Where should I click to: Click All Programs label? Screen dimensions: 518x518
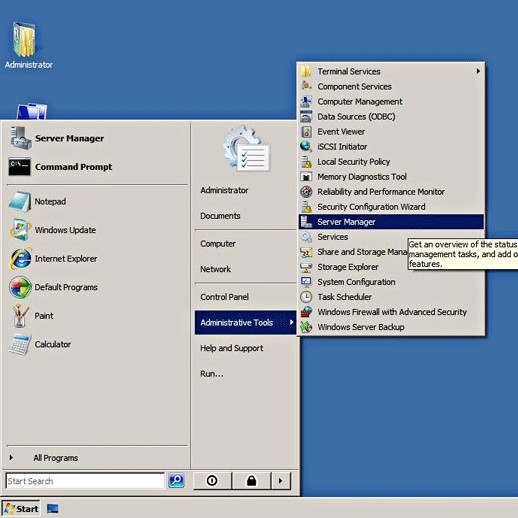[56, 458]
